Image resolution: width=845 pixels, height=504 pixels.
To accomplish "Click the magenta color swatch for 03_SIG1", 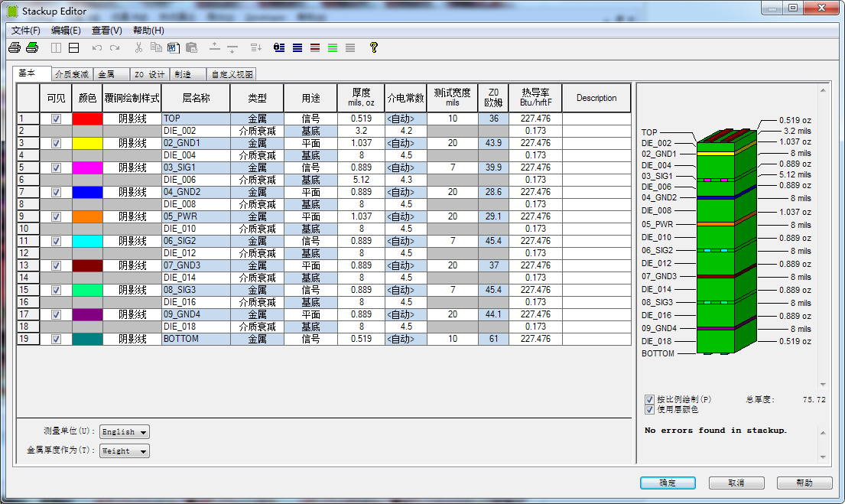I will pyautogui.click(x=87, y=167).
